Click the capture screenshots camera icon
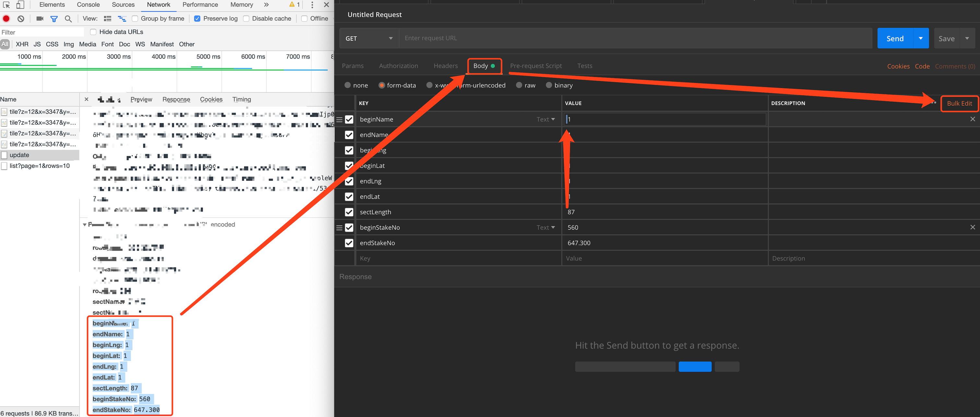This screenshot has width=980, height=417. [x=40, y=19]
